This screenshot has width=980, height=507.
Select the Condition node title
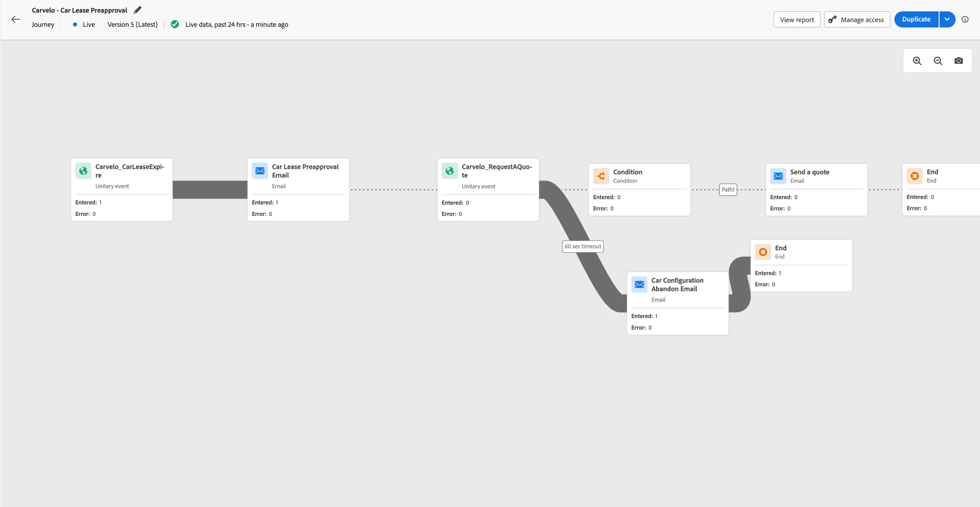pyautogui.click(x=627, y=172)
